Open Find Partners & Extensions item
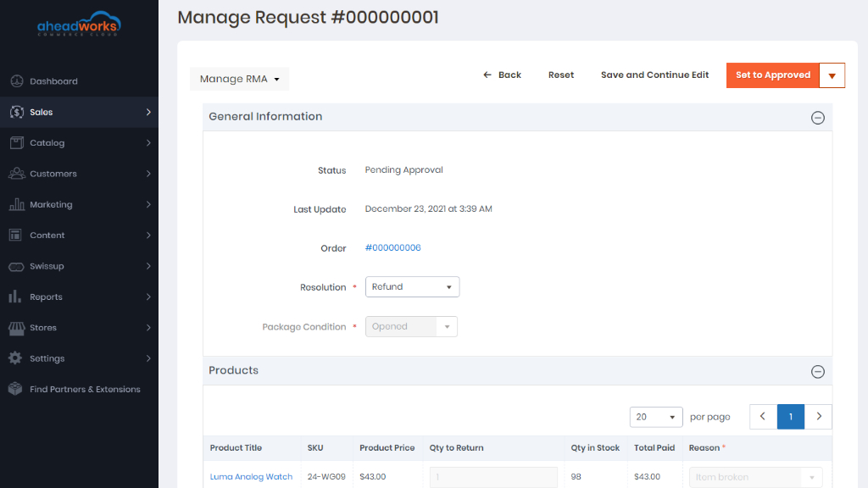This screenshot has width=868, height=488. click(79, 389)
